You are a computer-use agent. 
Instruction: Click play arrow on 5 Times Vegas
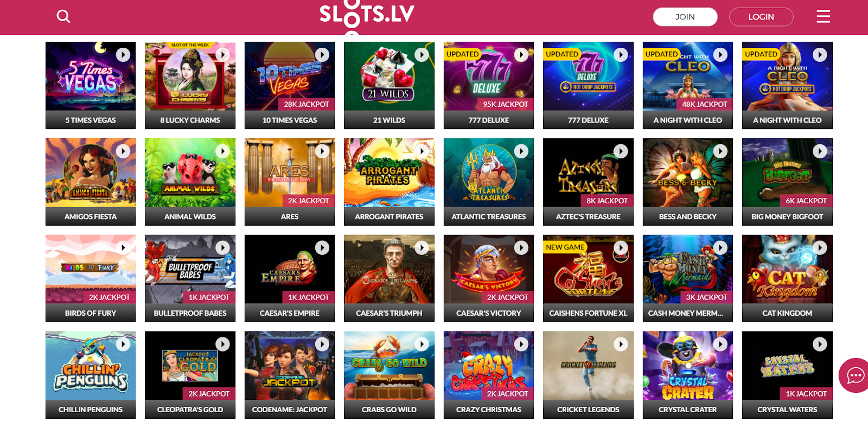pyautogui.click(x=123, y=55)
